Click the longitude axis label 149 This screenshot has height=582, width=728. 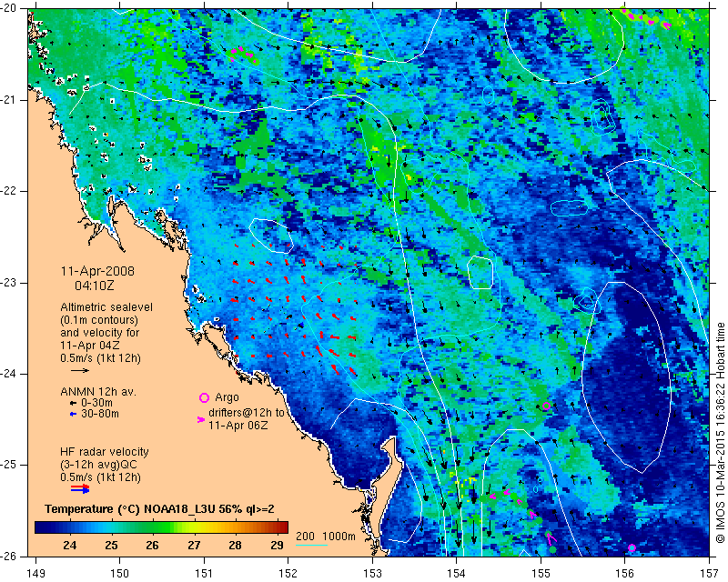[35, 573]
